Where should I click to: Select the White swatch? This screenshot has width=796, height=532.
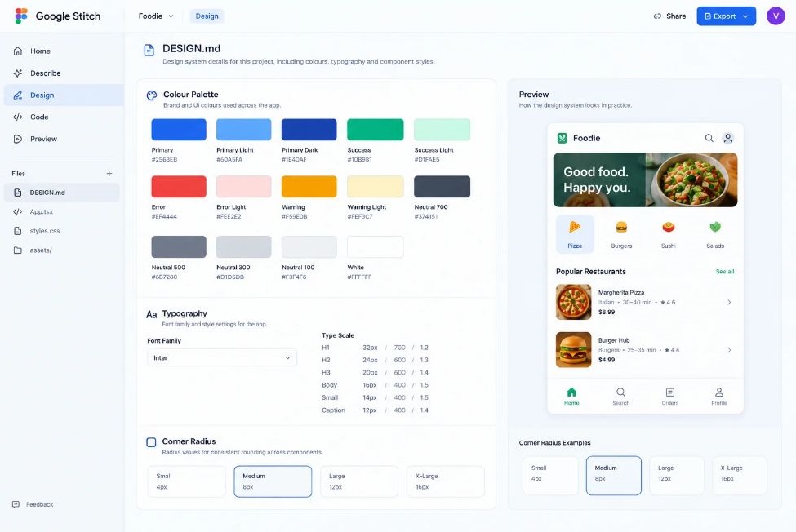[376, 247]
